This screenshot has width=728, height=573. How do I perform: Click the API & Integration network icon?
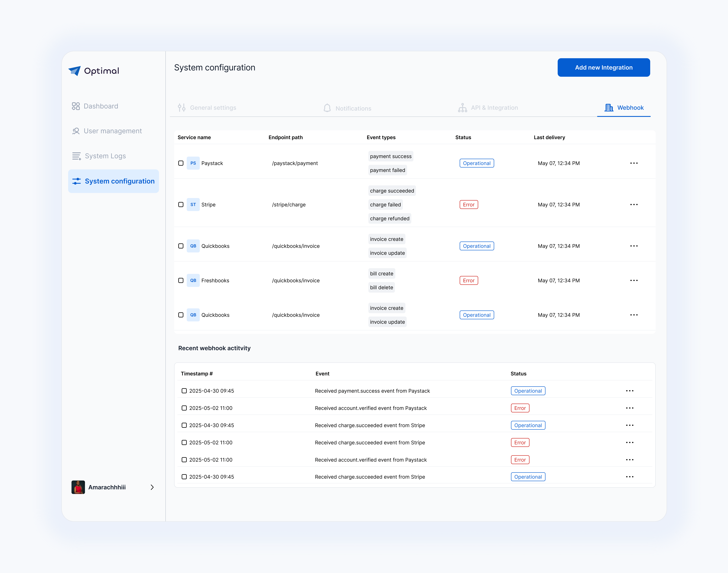(x=462, y=108)
